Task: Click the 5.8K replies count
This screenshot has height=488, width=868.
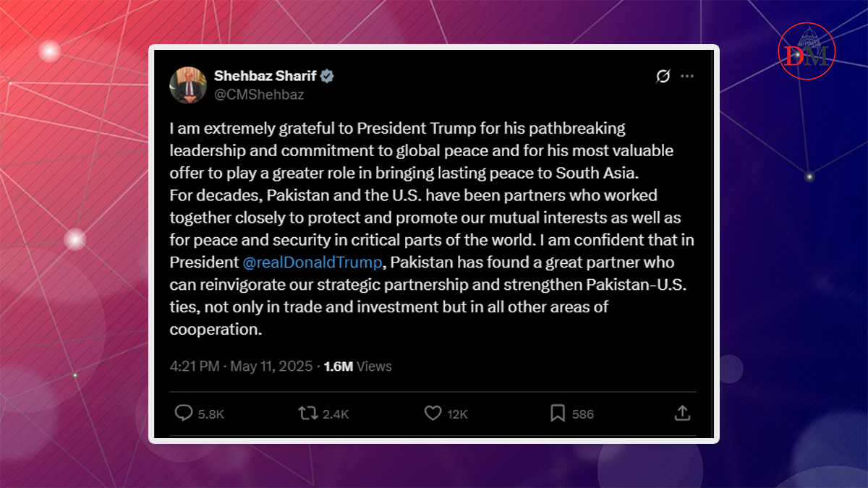Action: pos(211,414)
